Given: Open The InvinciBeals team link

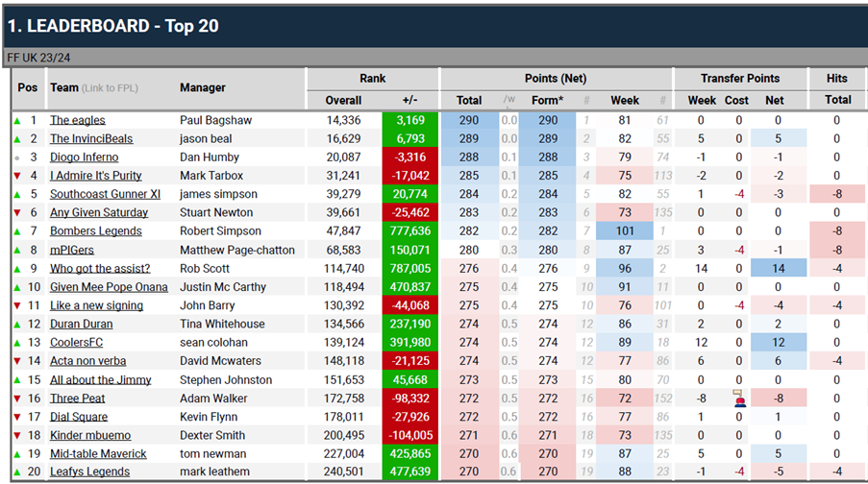Looking at the screenshot, I should (x=91, y=139).
